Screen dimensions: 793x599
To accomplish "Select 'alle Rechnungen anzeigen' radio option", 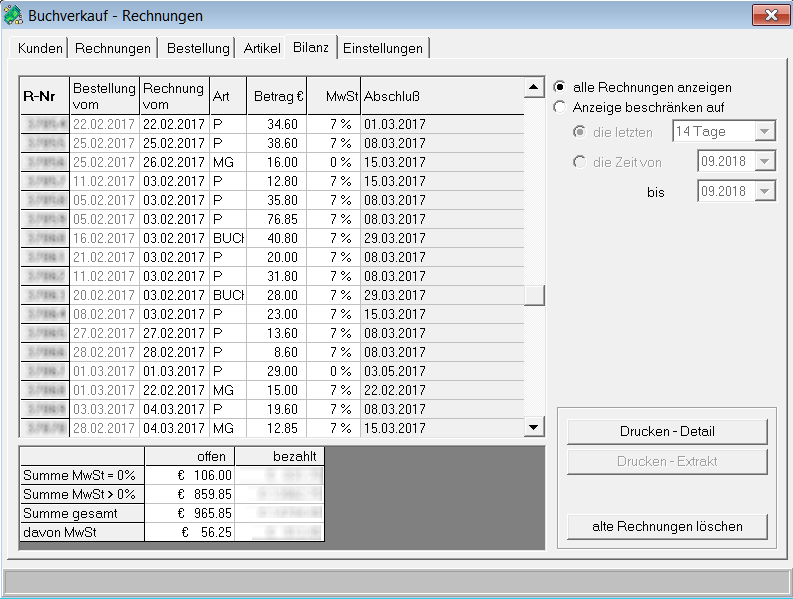I will click(559, 88).
